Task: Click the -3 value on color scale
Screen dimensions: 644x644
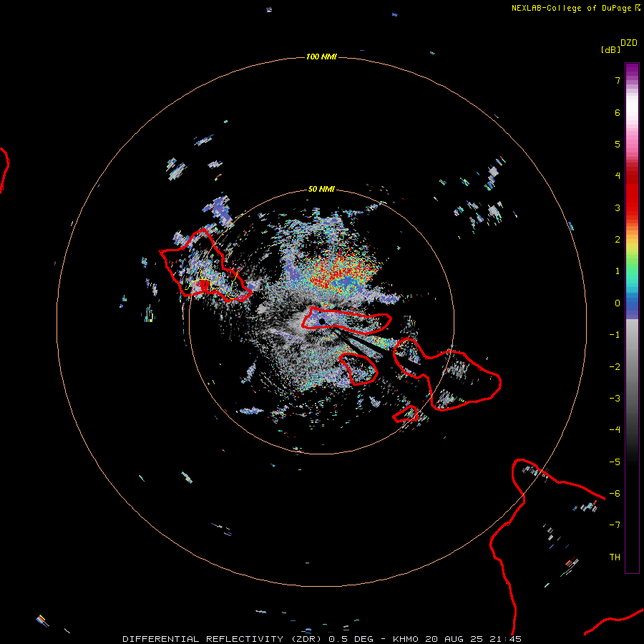Action: 615,399
